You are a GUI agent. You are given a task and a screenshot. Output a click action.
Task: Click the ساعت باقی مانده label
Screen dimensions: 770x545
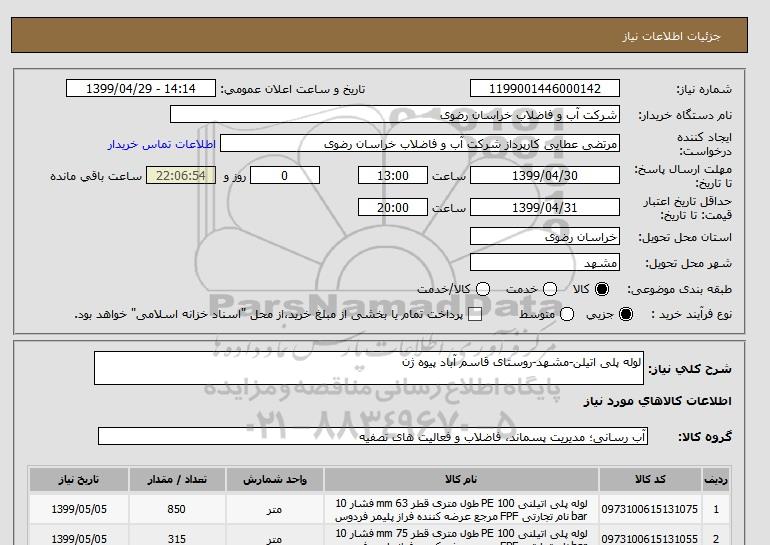(x=96, y=176)
